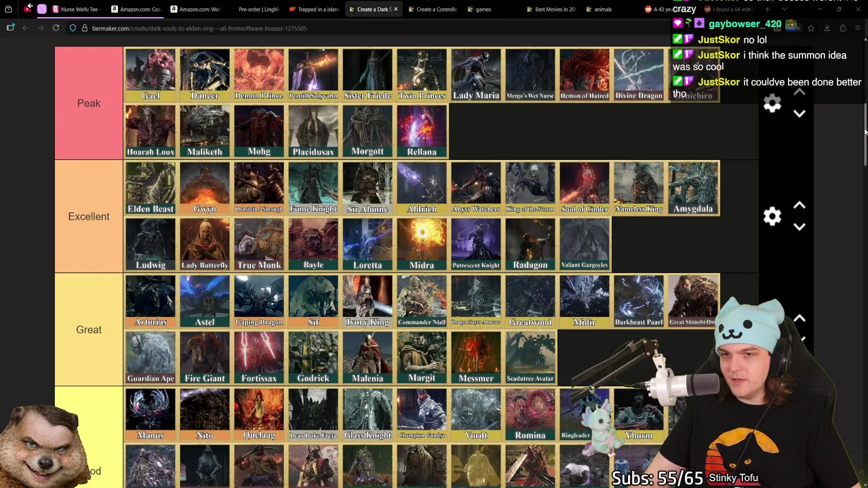Select Bayle tile

point(313,244)
